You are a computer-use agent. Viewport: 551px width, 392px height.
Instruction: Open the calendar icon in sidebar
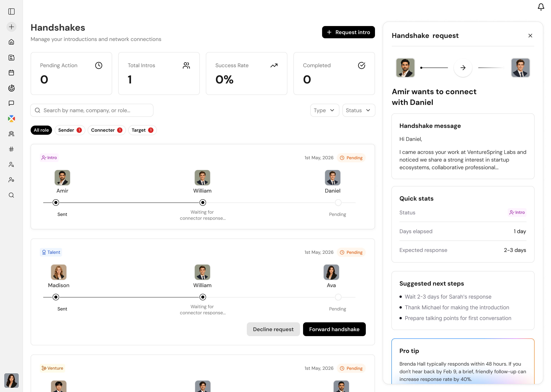point(11,73)
